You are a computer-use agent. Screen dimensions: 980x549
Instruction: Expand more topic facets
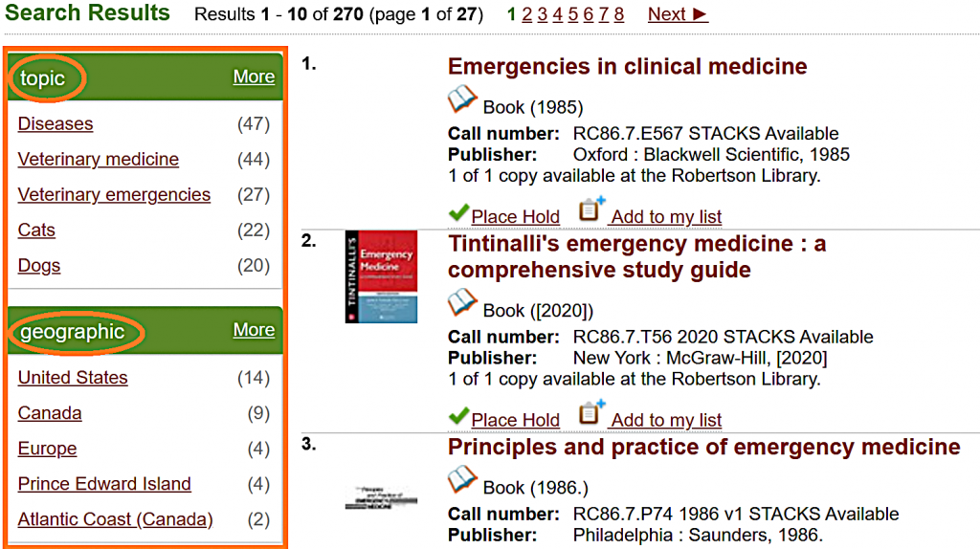[254, 77]
